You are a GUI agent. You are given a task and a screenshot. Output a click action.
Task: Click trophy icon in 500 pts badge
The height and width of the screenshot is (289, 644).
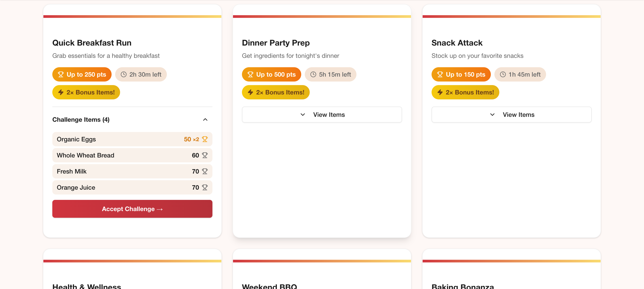(x=250, y=74)
